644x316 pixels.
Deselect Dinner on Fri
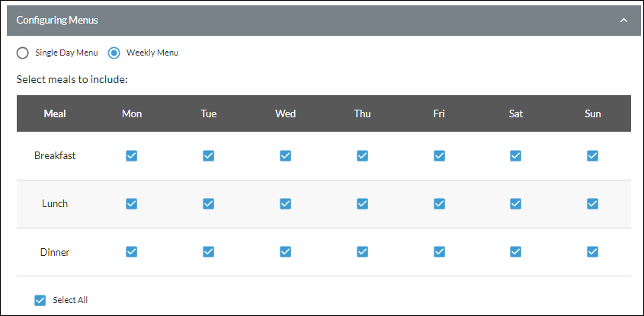(439, 252)
